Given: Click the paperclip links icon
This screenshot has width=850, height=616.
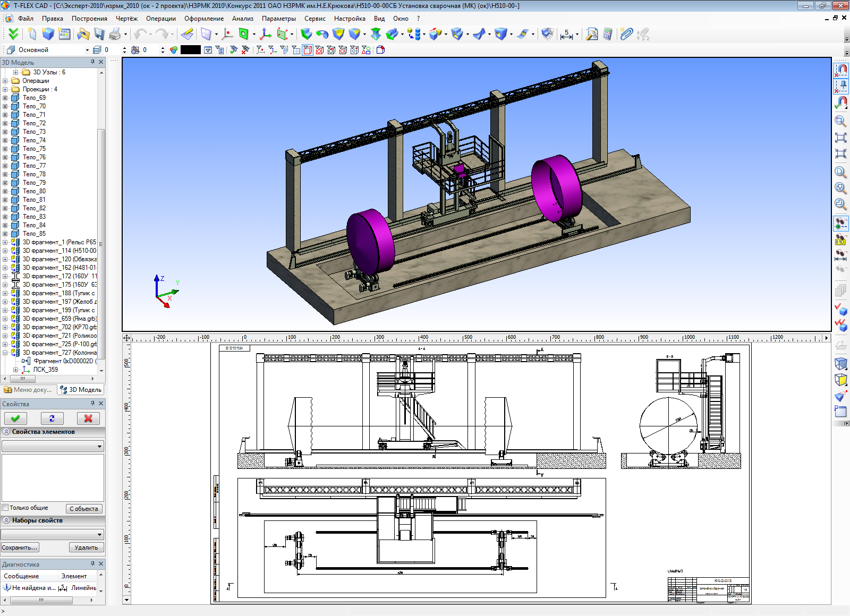Looking at the screenshot, I should [626, 35].
